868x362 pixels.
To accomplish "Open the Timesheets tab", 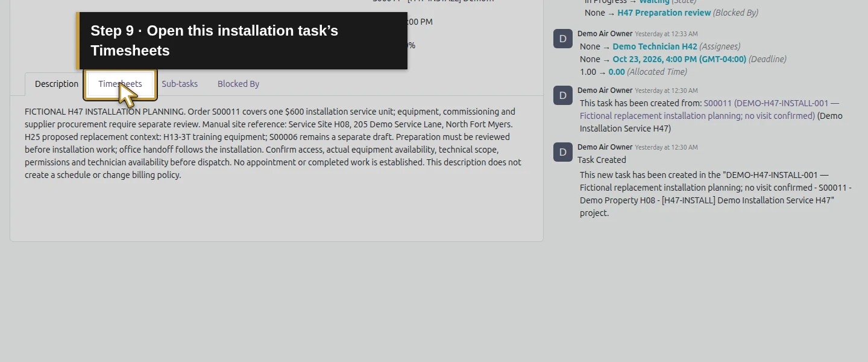I will pyautogui.click(x=120, y=84).
